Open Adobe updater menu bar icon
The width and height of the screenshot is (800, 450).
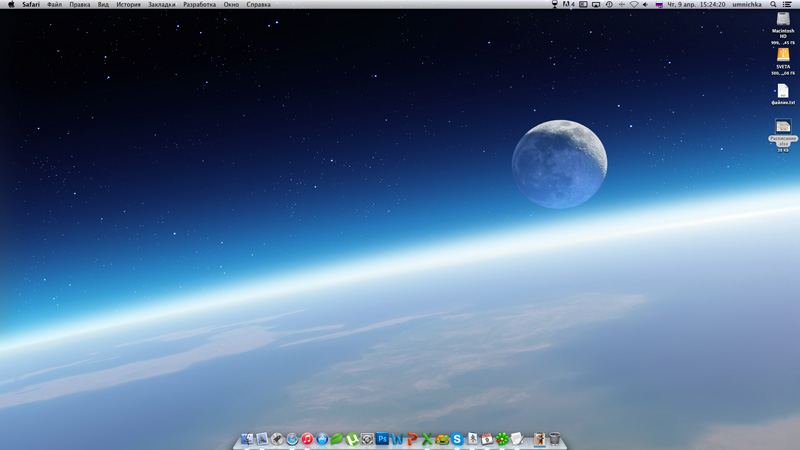point(568,5)
